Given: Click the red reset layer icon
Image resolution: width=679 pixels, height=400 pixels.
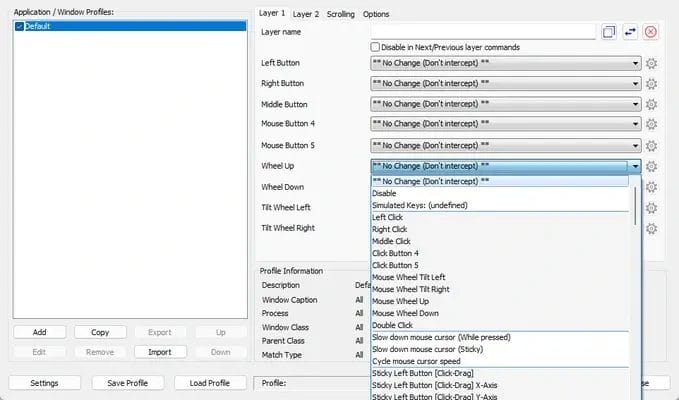Looking at the screenshot, I should point(651,32).
